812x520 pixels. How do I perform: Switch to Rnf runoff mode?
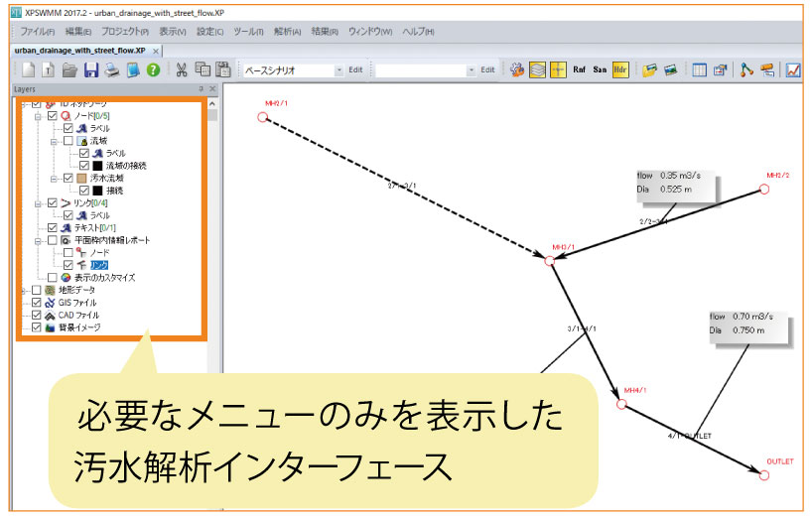[579, 69]
